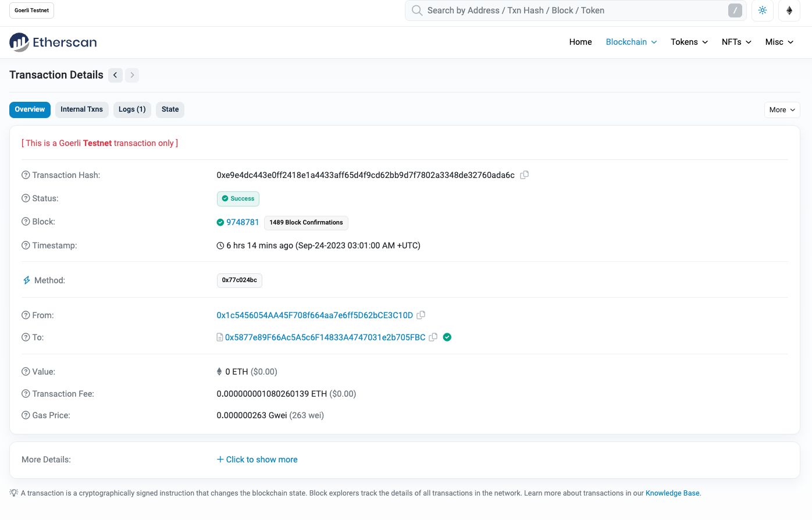
Task: Click help icon next to Transaction Fee
Action: pos(26,394)
